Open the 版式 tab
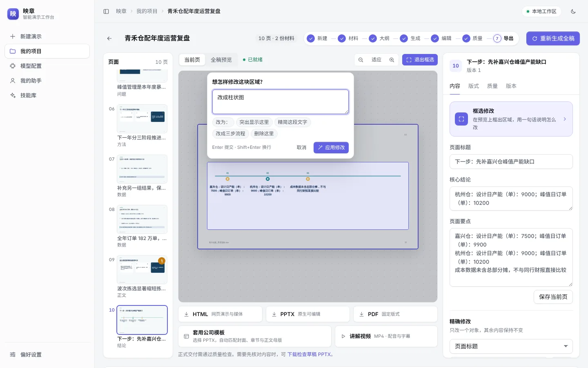The height and width of the screenshot is (368, 588). pos(474,86)
